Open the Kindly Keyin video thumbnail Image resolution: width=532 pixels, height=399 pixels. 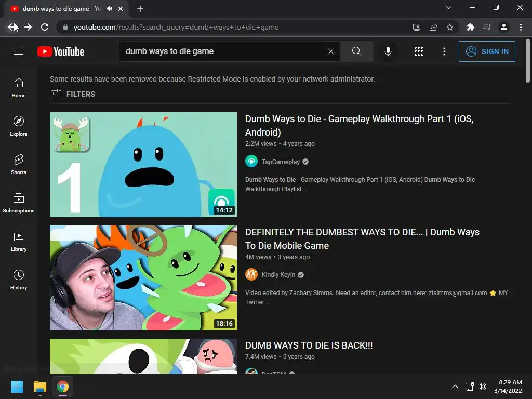point(143,278)
